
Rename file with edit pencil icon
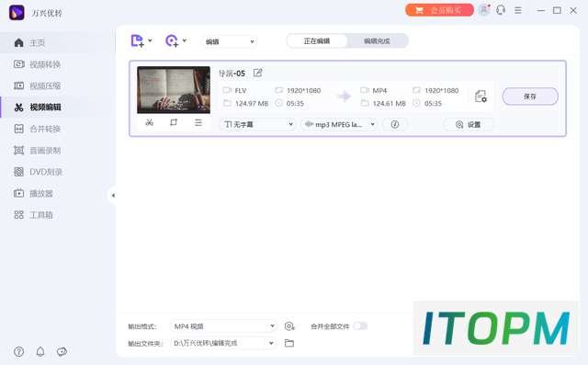(257, 73)
